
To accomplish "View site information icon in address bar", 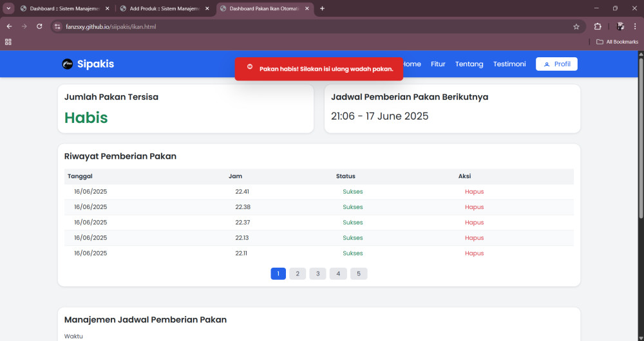I will 57,26.
